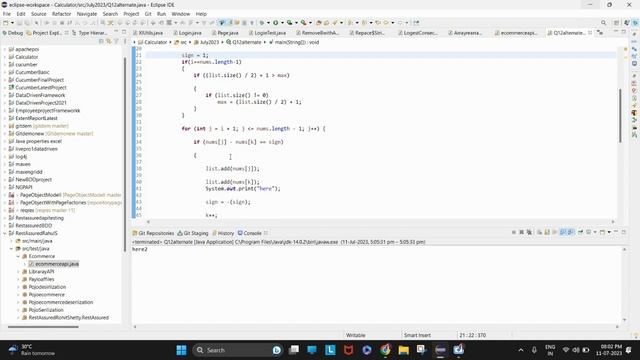Image resolution: width=640 pixels, height=360 pixels.
Task: Open the New wizard dropdown arrow
Action: pos(12,23)
